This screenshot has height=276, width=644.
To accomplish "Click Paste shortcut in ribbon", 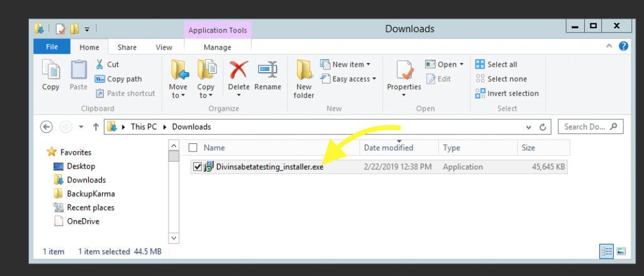I will coord(125,93).
